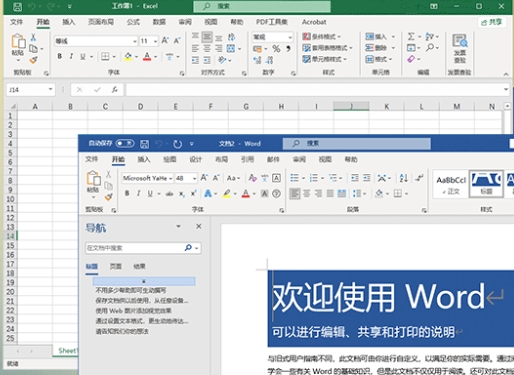Click the Excel Save icon
The image size is (514, 375).
(x=17, y=6)
